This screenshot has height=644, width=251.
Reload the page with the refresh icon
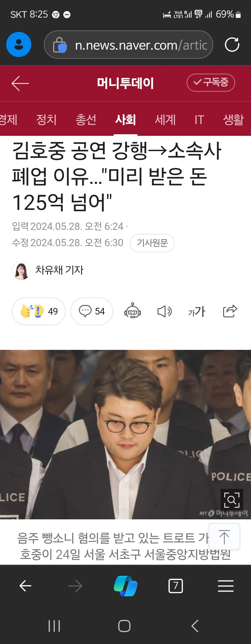click(232, 45)
